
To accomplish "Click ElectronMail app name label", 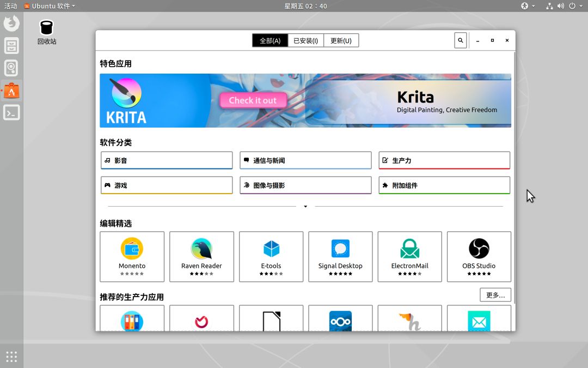I will pos(409,266).
